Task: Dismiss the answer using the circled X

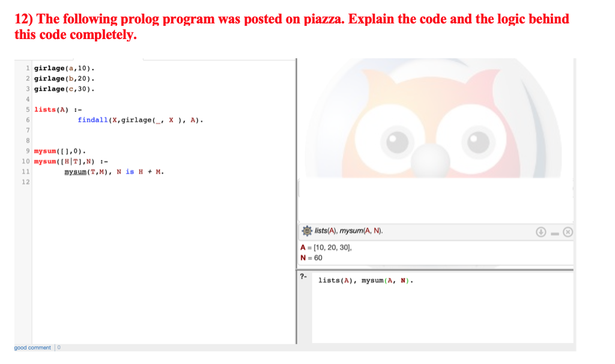Action: (568, 232)
